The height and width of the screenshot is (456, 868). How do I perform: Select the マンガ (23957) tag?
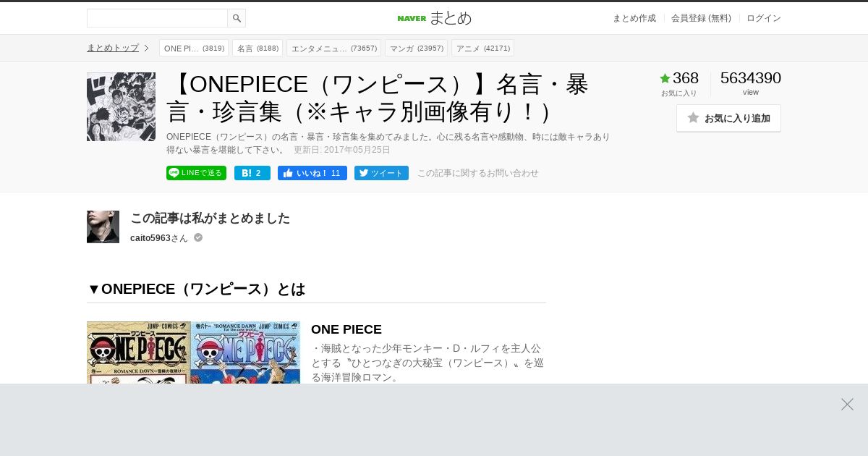417,48
